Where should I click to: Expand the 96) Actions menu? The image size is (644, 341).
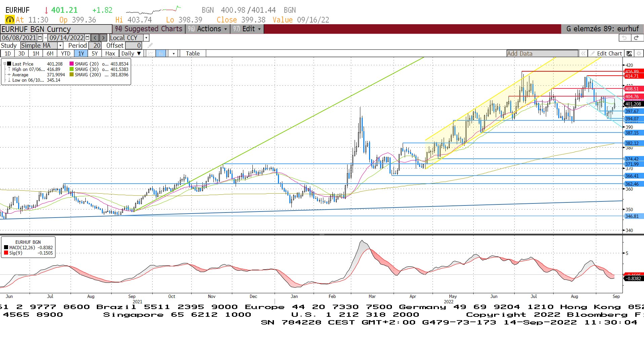(207, 29)
